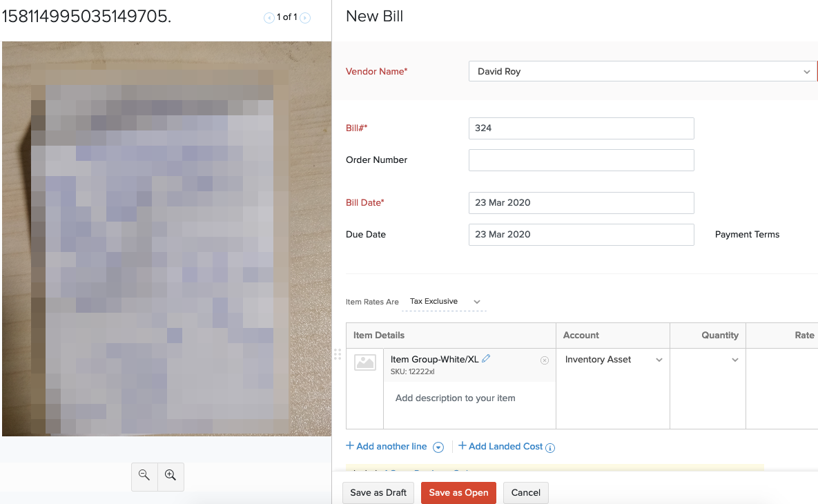This screenshot has height=504, width=818.
Task: Click Add Landed Cost link
Action: [x=500, y=447]
